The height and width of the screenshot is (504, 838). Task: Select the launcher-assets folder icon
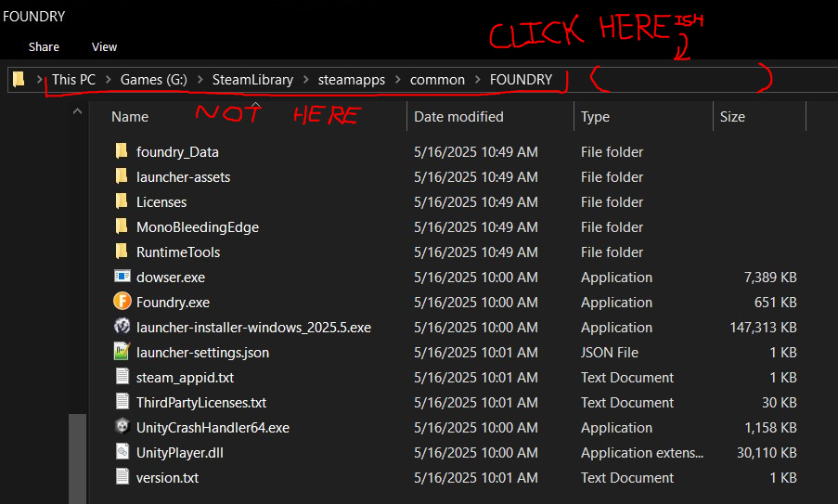pyautogui.click(x=122, y=176)
